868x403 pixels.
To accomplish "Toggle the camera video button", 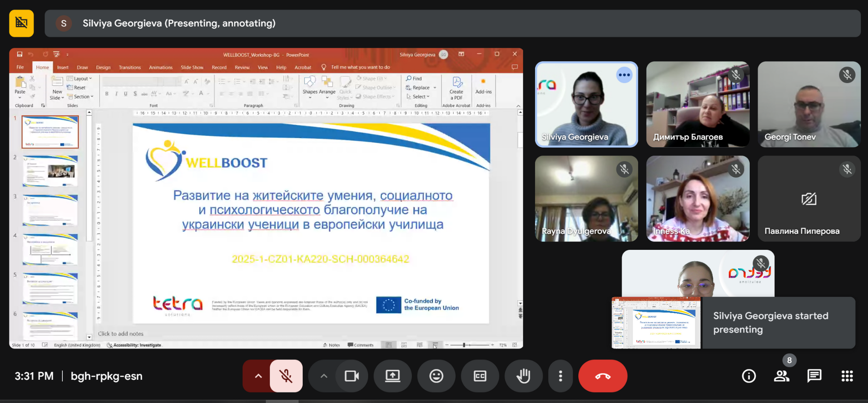I will click(x=351, y=376).
